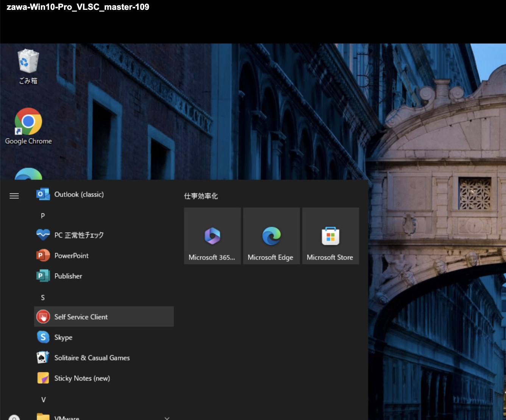Open Solitaire & Casual Games

tap(92, 358)
